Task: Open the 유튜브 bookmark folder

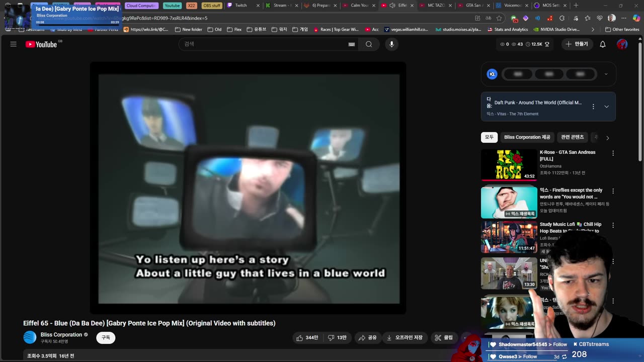Action: click(257, 30)
